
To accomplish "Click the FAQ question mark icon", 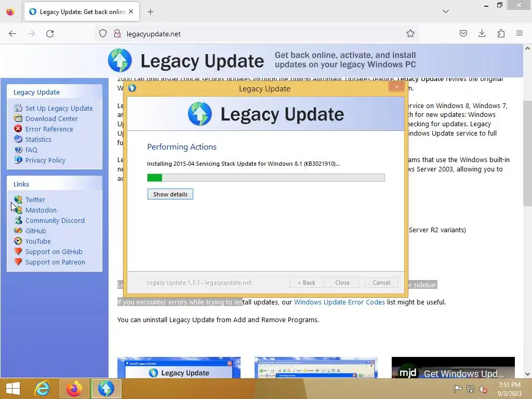I will click(18, 150).
